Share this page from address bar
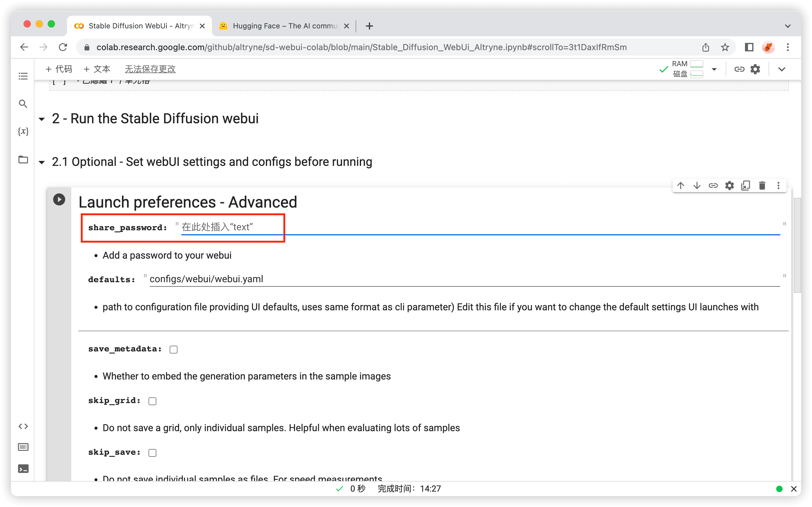Viewport: 812px width, 507px height. (x=705, y=47)
